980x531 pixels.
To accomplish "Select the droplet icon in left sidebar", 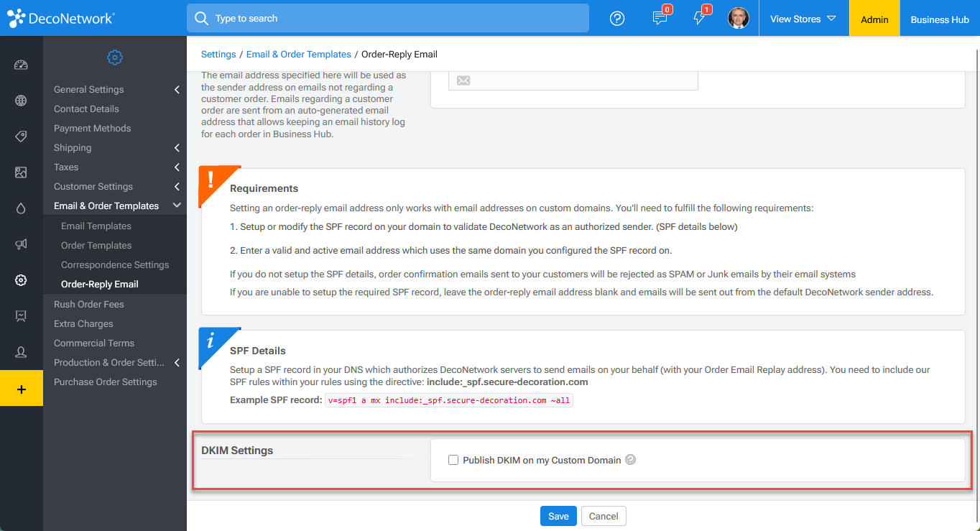I will pos(22,208).
